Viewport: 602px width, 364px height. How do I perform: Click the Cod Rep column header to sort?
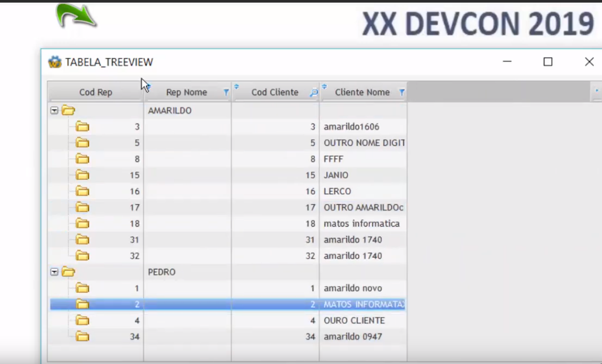tap(95, 92)
